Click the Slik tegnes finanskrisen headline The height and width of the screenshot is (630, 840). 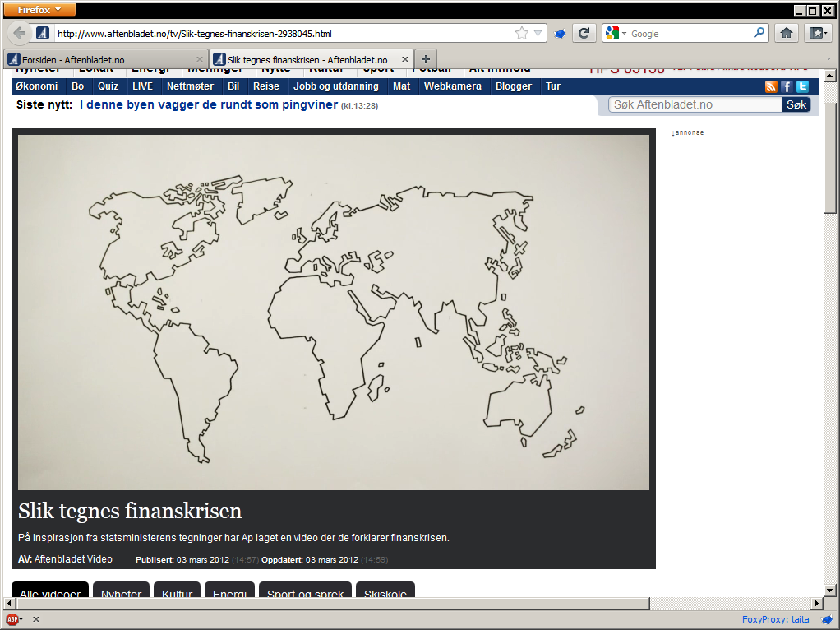coord(130,511)
